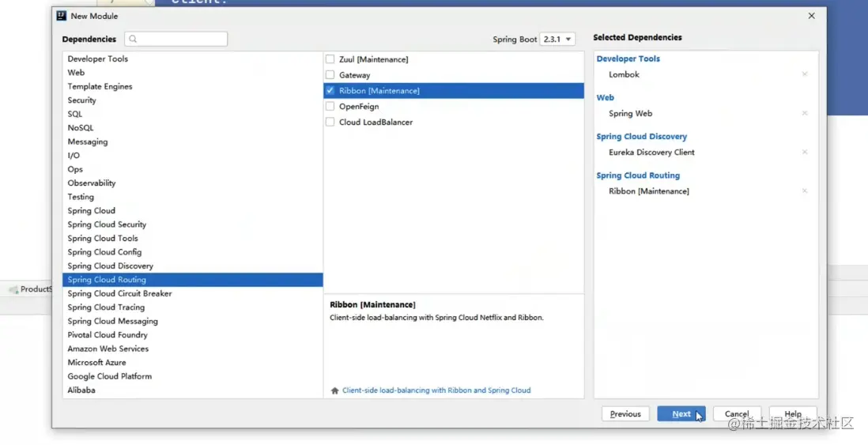The width and height of the screenshot is (868, 445).
Task: Select Pivotal Cloud Foundry category
Action: click(x=193, y=335)
